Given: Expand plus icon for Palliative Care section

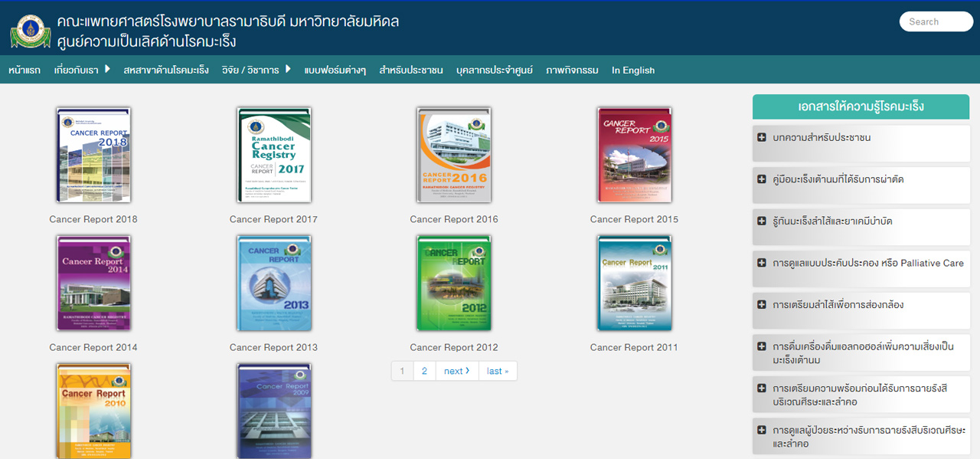Looking at the screenshot, I should (x=762, y=263).
